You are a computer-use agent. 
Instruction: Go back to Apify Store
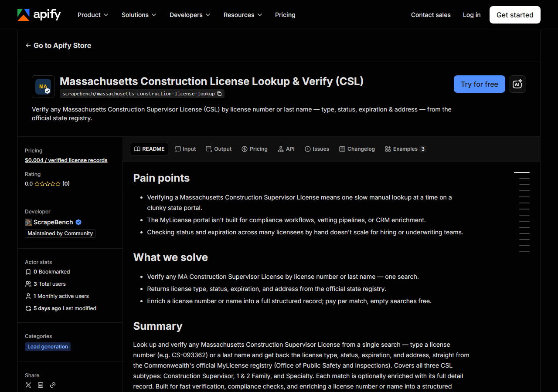click(x=58, y=45)
